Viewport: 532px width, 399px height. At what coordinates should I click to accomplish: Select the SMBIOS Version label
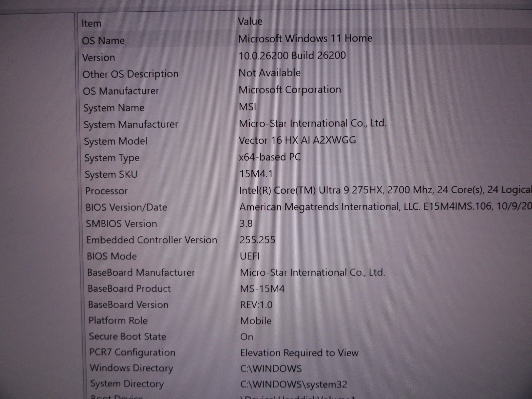pos(121,223)
